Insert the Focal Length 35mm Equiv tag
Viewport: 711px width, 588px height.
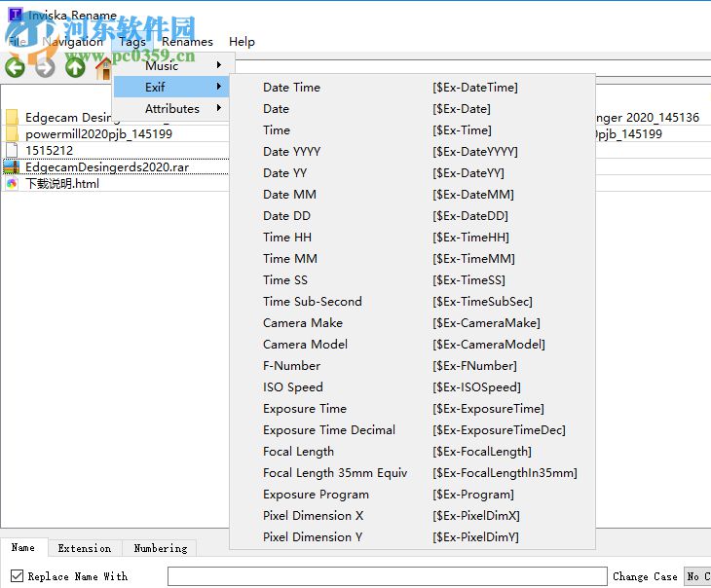[412, 473]
